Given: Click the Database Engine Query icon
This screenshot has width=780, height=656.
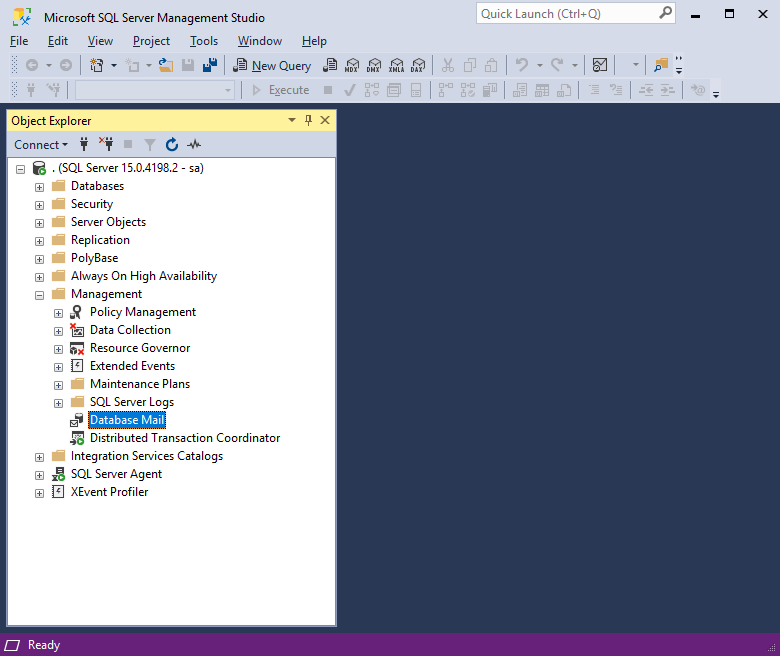Looking at the screenshot, I should point(330,65).
